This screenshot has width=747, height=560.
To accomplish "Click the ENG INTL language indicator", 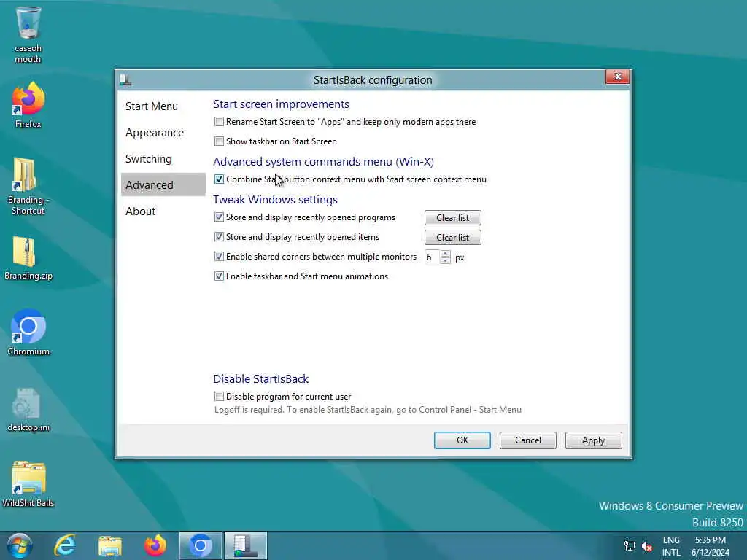I will pos(671,546).
